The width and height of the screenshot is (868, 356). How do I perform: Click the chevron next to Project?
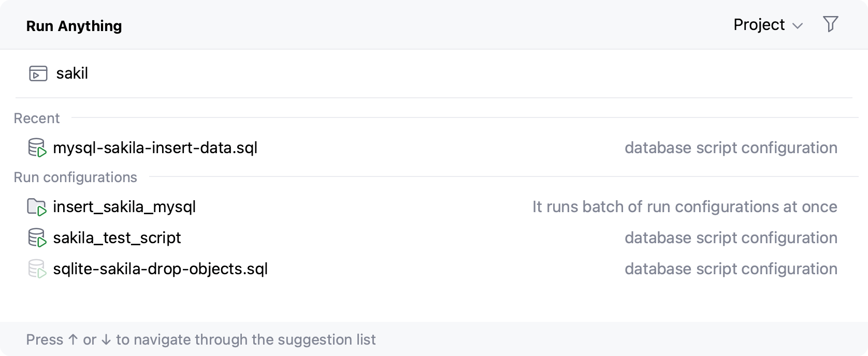[x=798, y=25]
